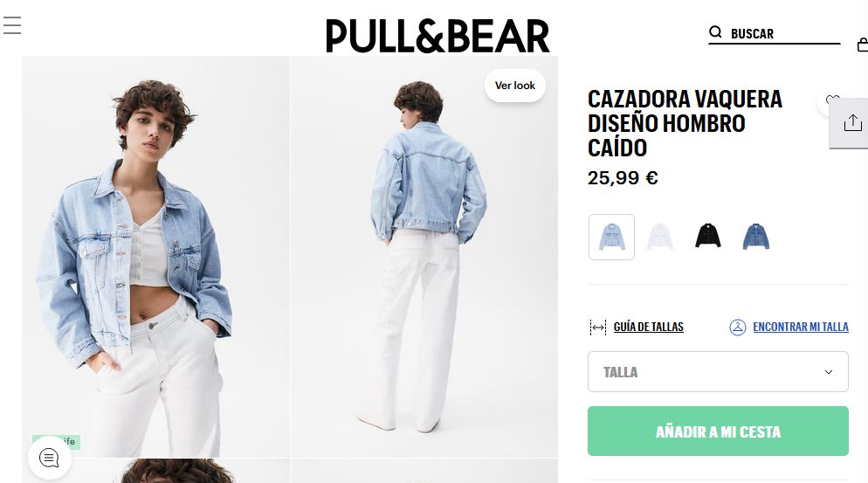This screenshot has height=483, width=868.
Task: Click into the Buscar search field
Action: click(x=784, y=34)
